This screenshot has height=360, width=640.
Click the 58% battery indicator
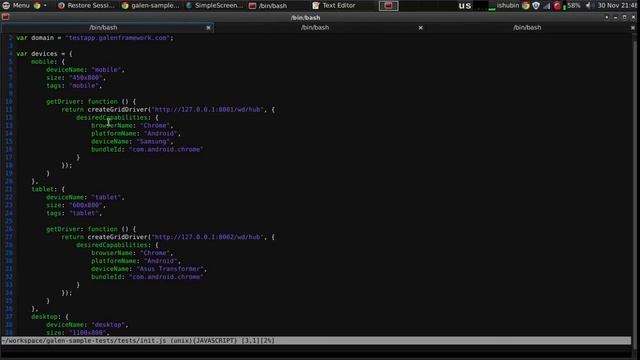pos(571,6)
